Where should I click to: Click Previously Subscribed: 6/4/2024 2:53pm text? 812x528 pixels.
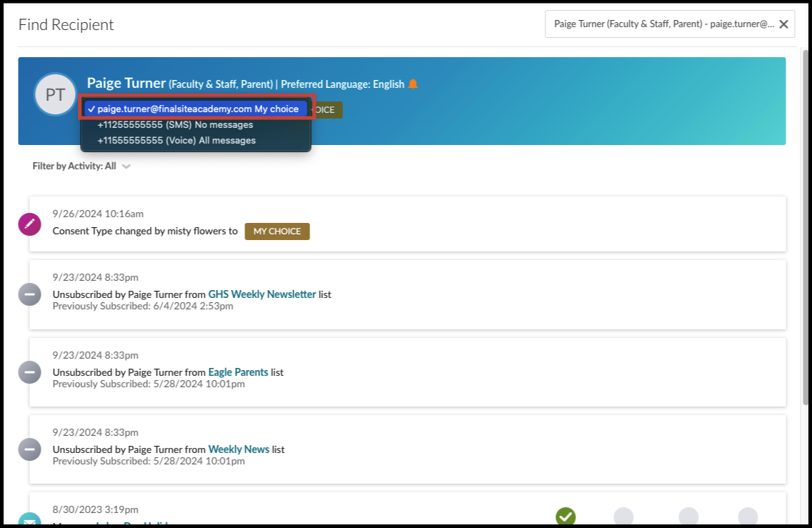[x=143, y=307]
